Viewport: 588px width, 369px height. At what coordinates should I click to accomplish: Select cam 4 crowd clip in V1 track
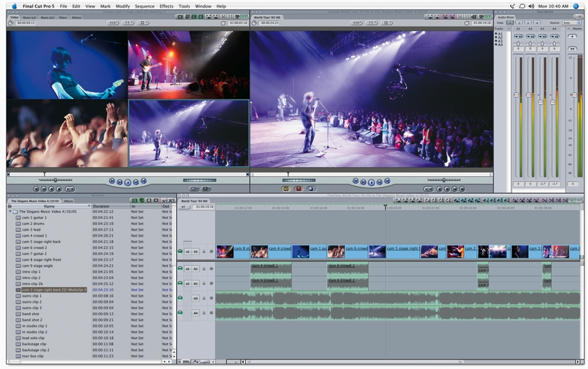271,252
